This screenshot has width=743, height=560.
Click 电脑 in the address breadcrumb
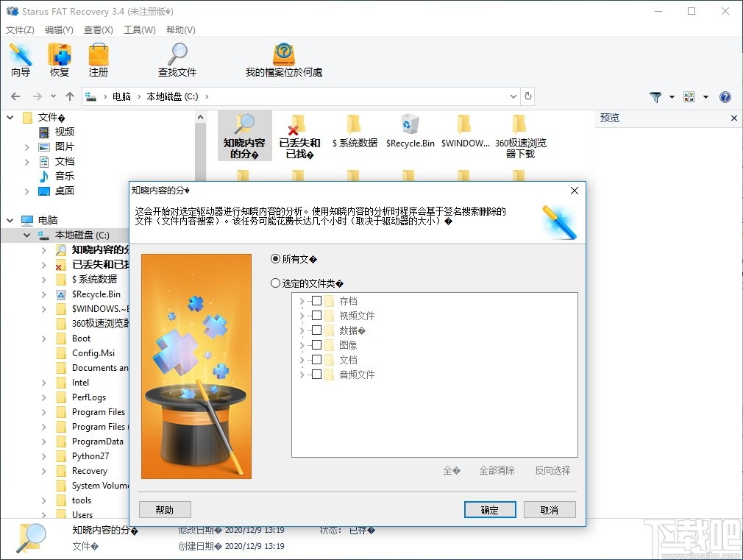pos(121,96)
